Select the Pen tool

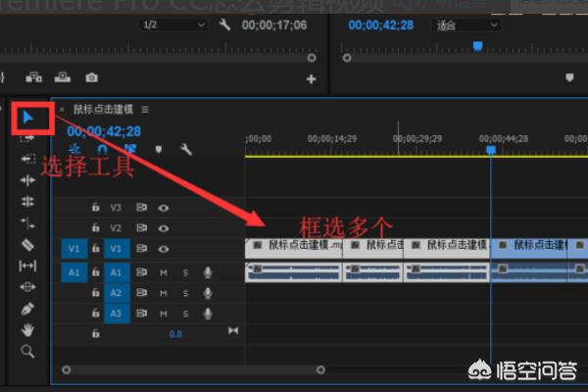click(27, 309)
